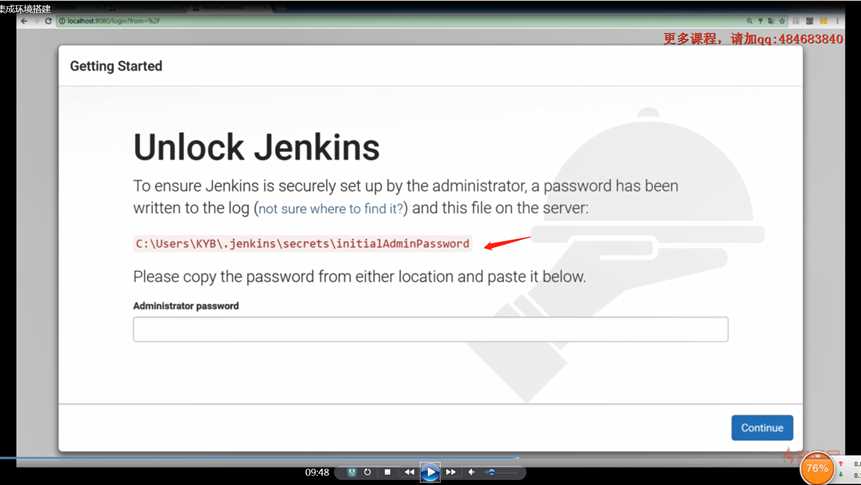The height and width of the screenshot is (485, 861).
Task: Click the video seek progress bar
Action: pos(259,457)
